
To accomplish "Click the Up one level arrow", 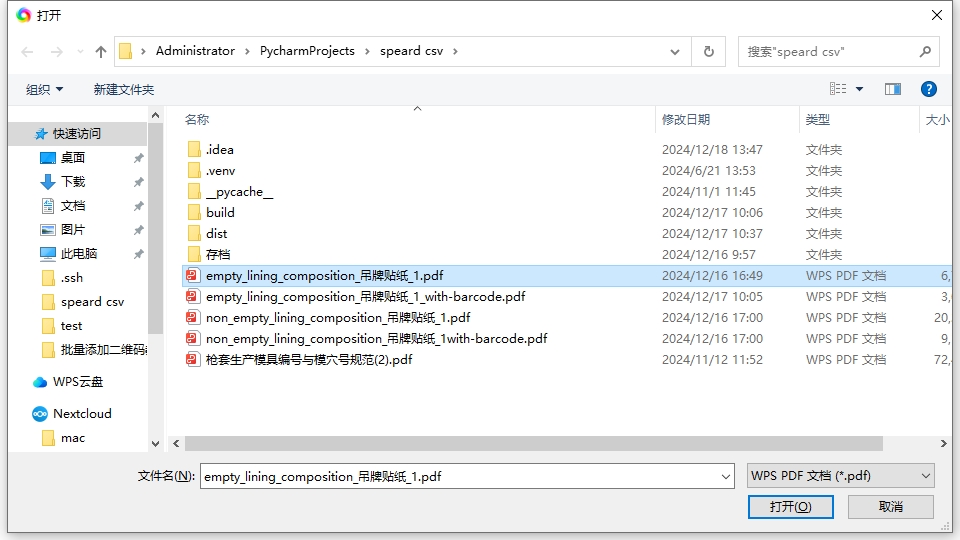I will pyautogui.click(x=101, y=52).
